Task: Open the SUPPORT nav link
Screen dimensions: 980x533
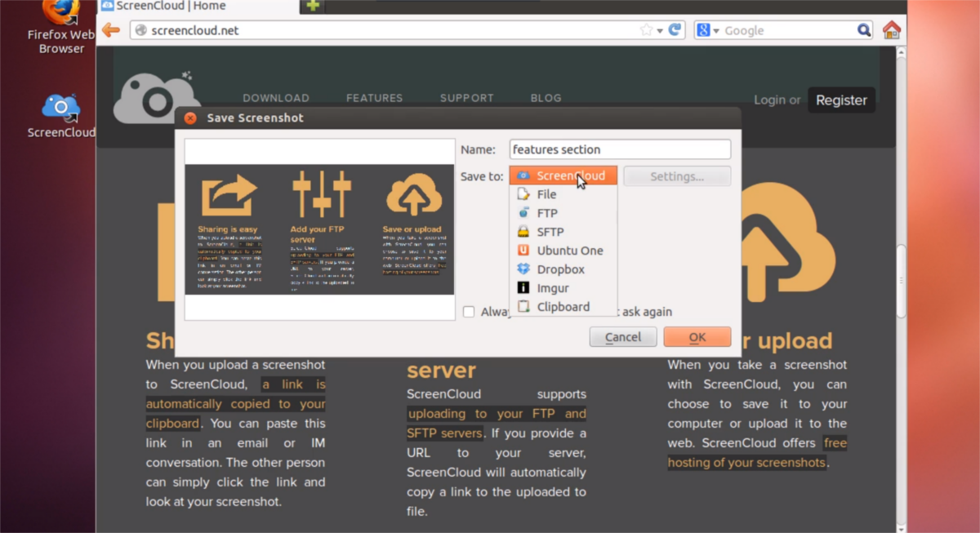Action: (x=467, y=98)
